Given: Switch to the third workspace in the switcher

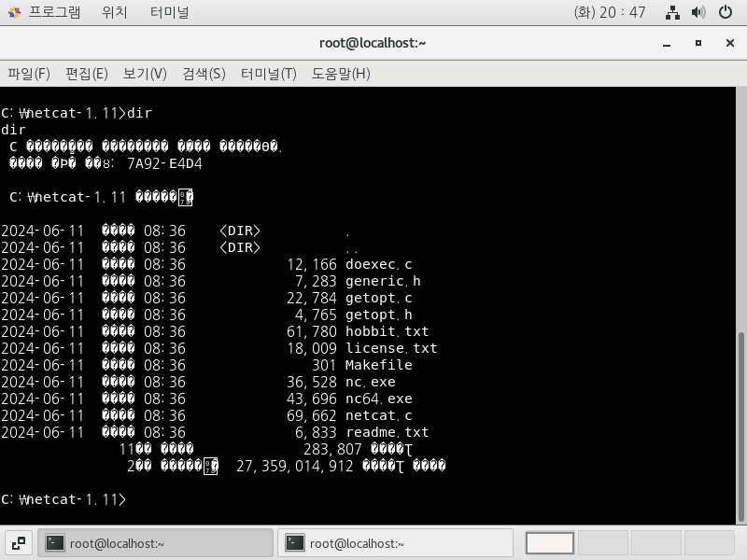Looking at the screenshot, I should click(x=656, y=543).
